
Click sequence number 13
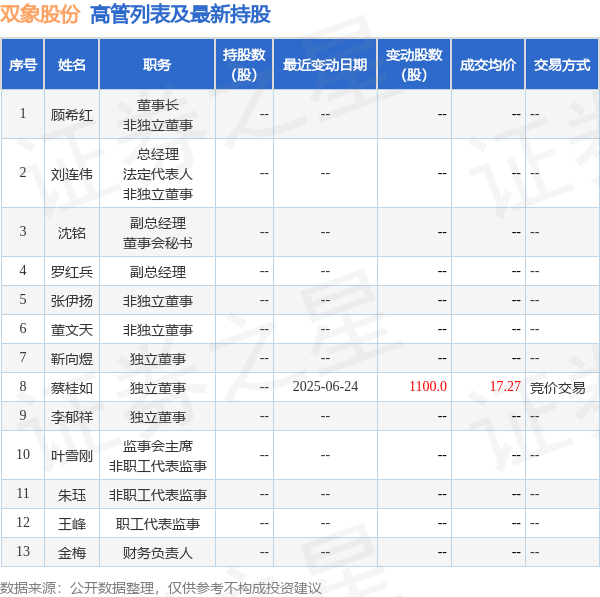[x=23, y=551]
